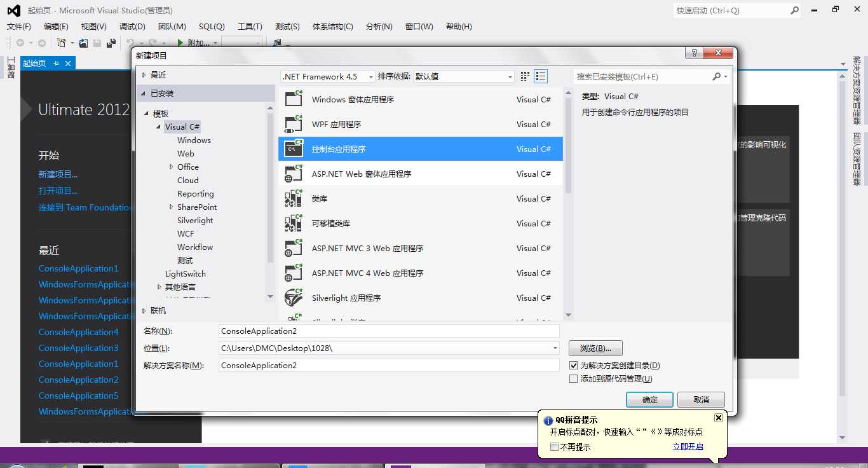Screen dimensions: 868x468
Task: Switch templates to small icons view
Action: (x=525, y=76)
